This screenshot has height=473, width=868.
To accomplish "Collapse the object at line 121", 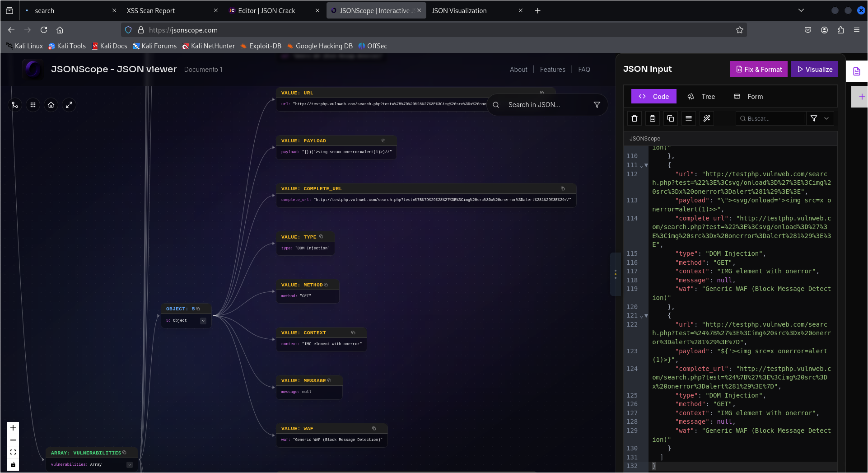I will pyautogui.click(x=646, y=315).
